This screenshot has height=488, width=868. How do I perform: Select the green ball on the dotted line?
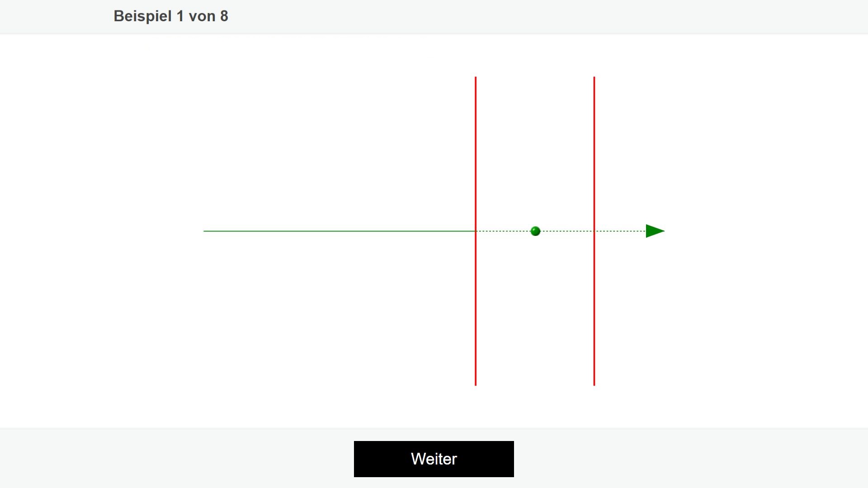[x=535, y=231]
